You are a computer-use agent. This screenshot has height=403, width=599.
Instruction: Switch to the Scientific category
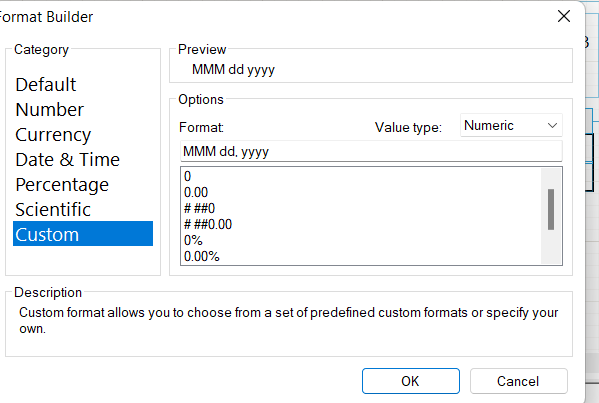pyautogui.click(x=53, y=210)
